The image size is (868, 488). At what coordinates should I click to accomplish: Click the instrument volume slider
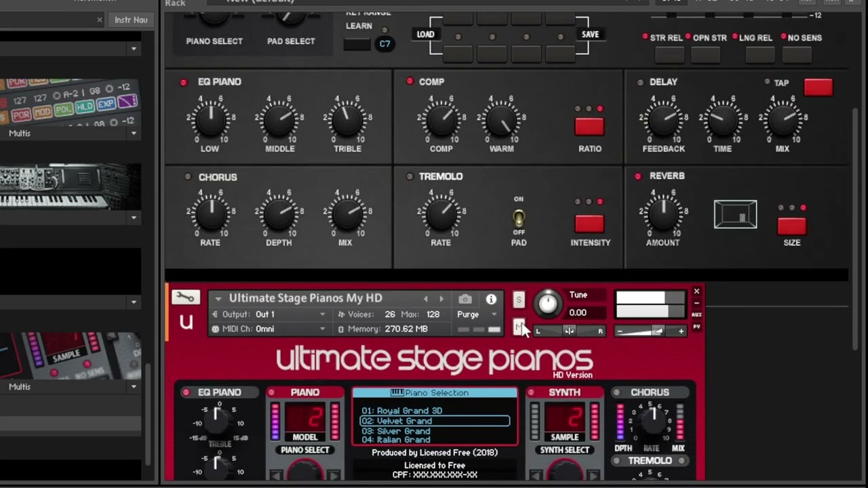click(650, 331)
